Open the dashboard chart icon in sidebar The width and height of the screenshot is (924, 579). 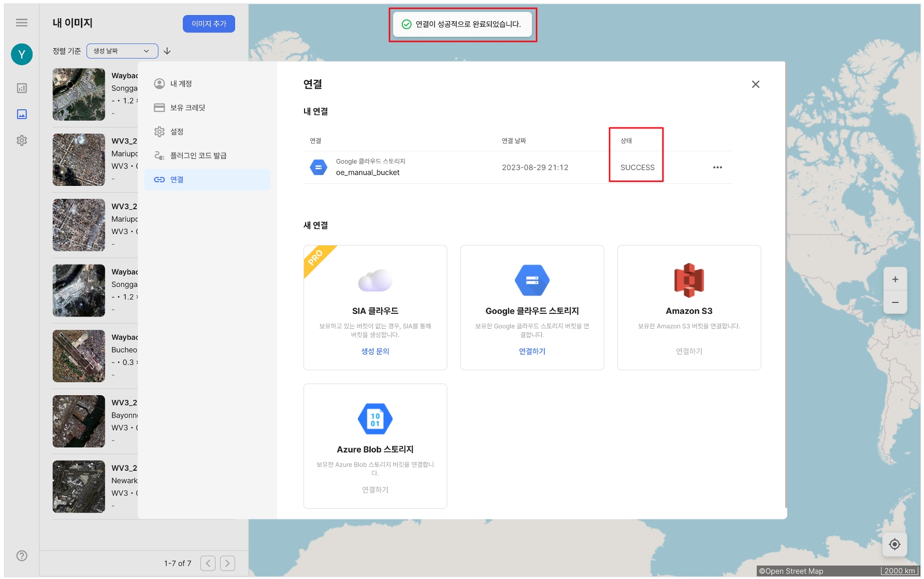point(22,88)
